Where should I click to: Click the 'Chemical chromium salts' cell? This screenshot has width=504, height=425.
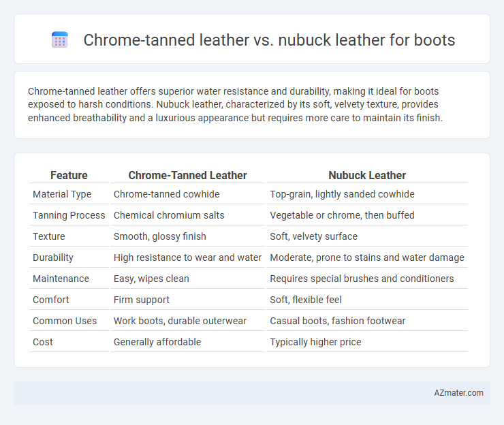point(169,215)
